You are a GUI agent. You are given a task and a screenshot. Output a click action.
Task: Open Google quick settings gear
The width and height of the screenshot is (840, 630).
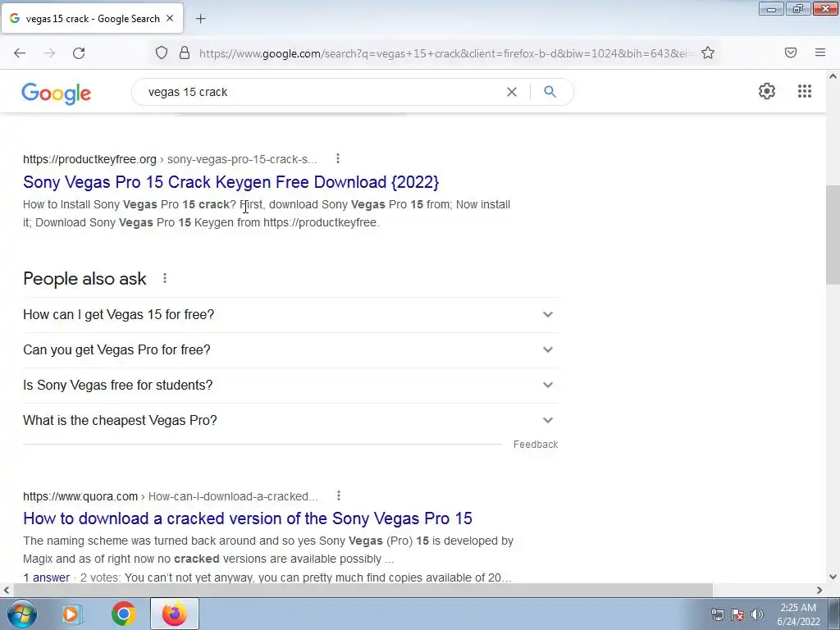(767, 91)
